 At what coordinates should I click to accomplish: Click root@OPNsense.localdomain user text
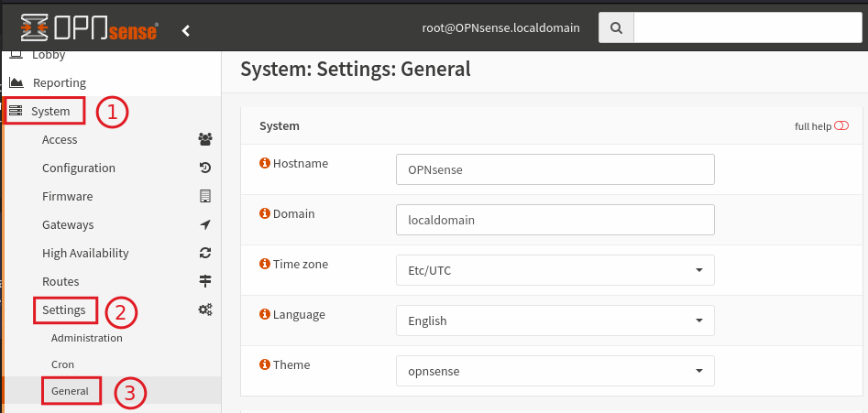click(501, 27)
